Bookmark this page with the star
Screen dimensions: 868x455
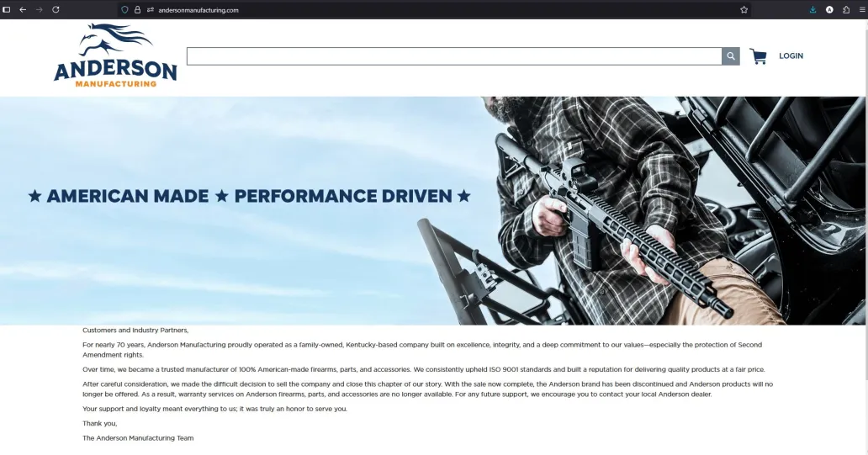coord(744,9)
